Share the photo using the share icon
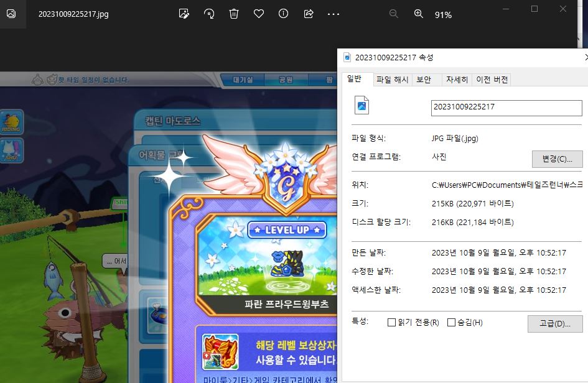Screen dimensions: 588x383 click(308, 14)
